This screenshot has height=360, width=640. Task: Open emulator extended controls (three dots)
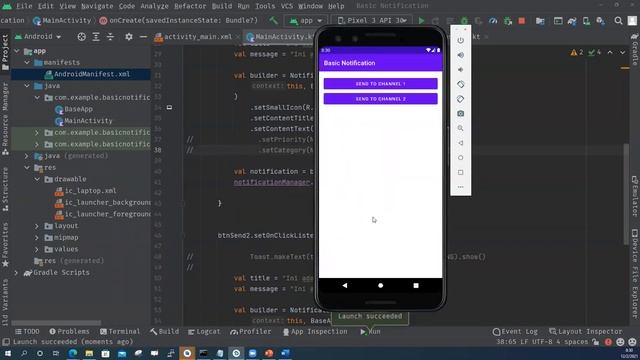coord(460,187)
